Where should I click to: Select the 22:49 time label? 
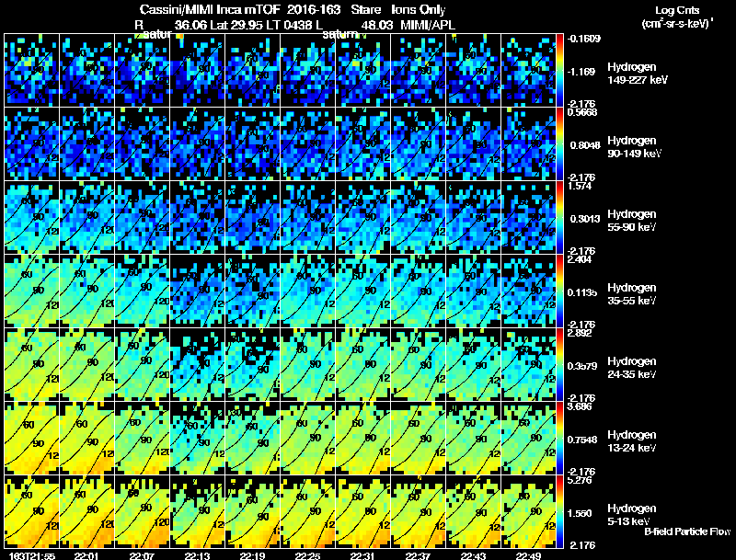(x=528, y=555)
